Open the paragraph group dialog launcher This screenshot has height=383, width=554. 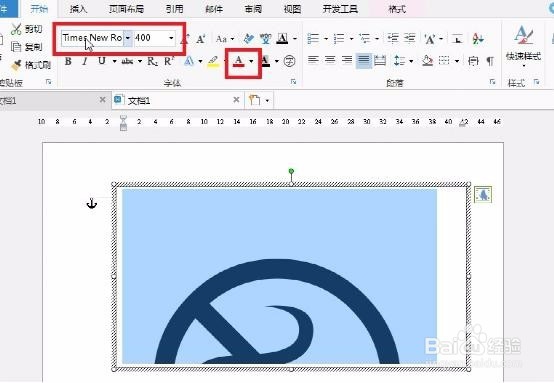coord(493,82)
